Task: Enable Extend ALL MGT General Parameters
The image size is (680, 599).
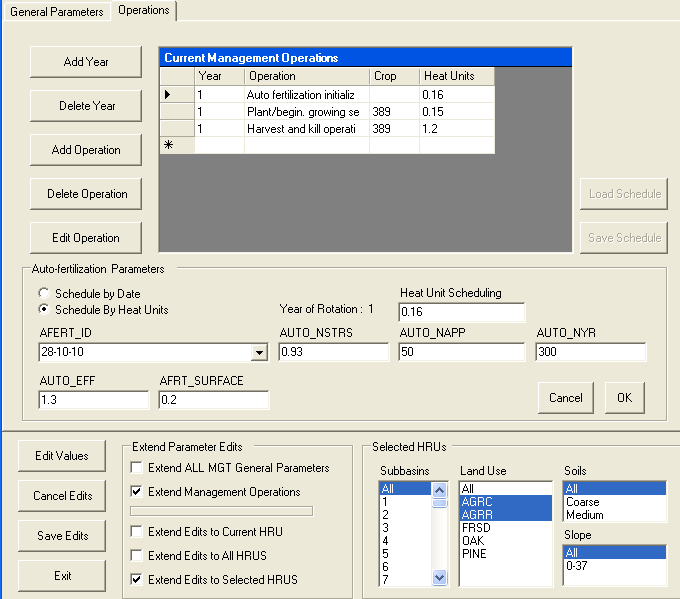Action: click(x=136, y=468)
